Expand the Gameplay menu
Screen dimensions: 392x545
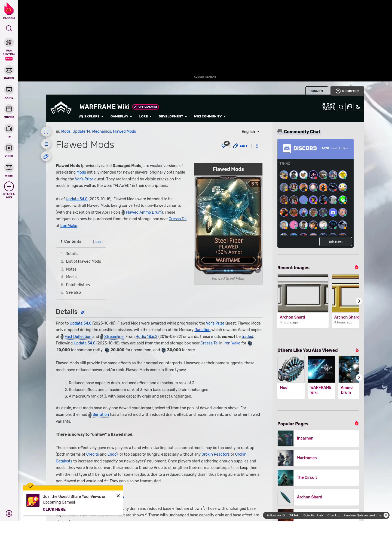121,116
